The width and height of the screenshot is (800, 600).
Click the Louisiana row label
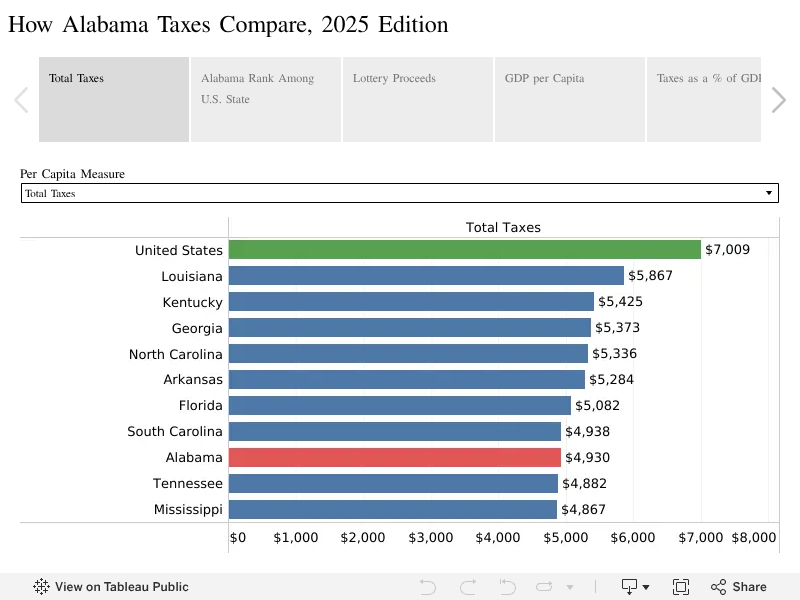(x=192, y=276)
